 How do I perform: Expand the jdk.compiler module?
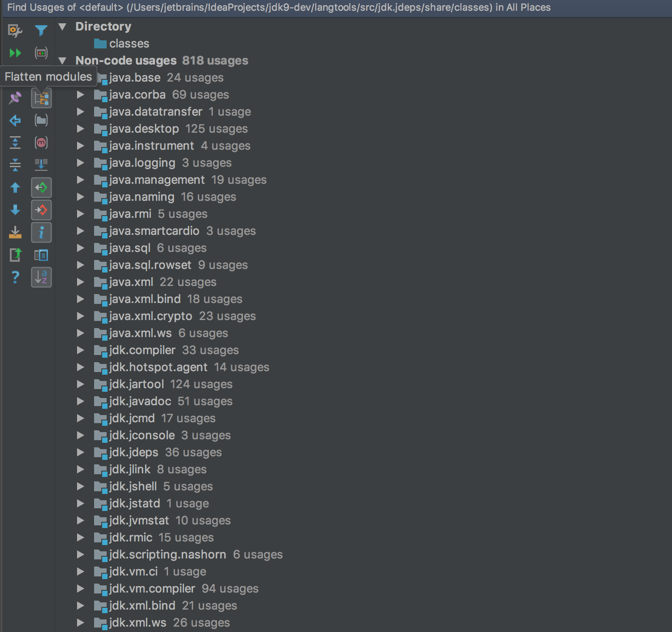click(81, 350)
